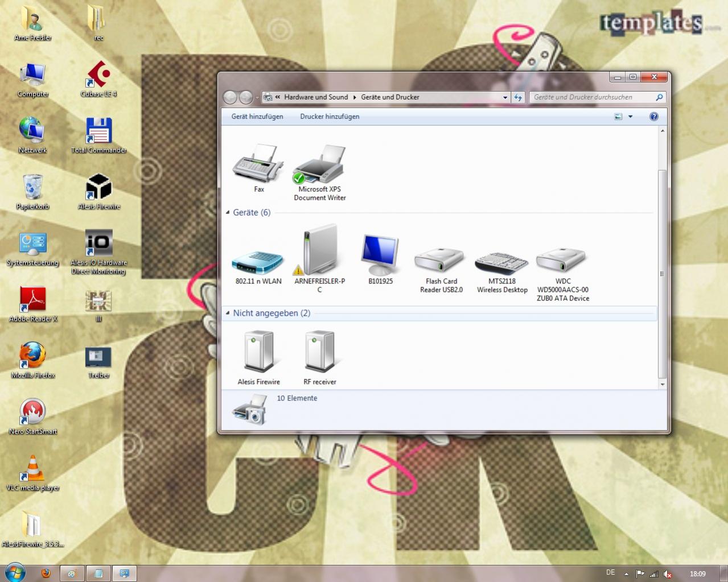
Task: Click the DE language indicator
Action: coord(610,573)
